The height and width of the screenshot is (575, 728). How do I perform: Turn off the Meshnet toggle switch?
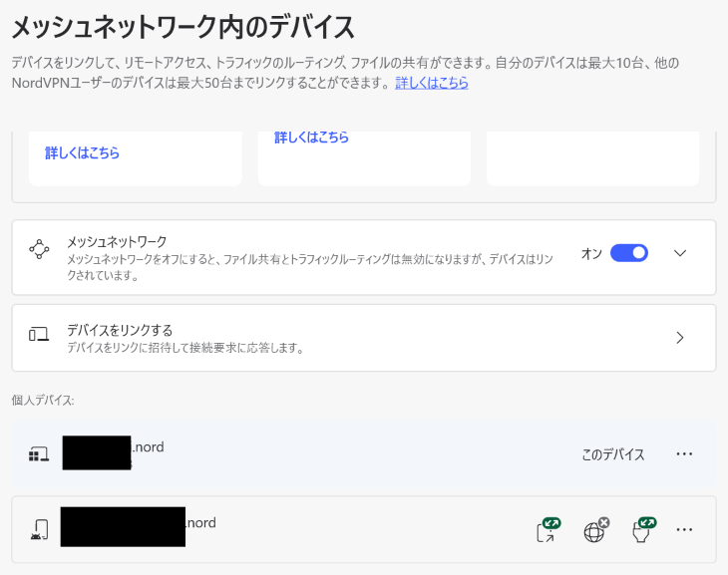tap(628, 253)
